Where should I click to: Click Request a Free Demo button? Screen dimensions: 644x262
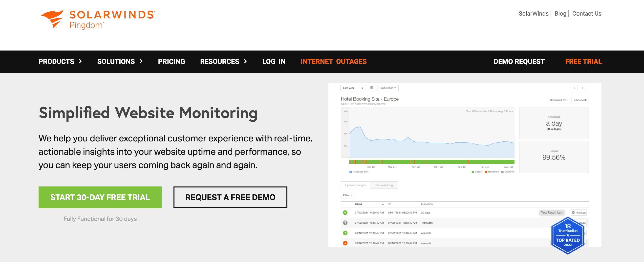coord(230,197)
